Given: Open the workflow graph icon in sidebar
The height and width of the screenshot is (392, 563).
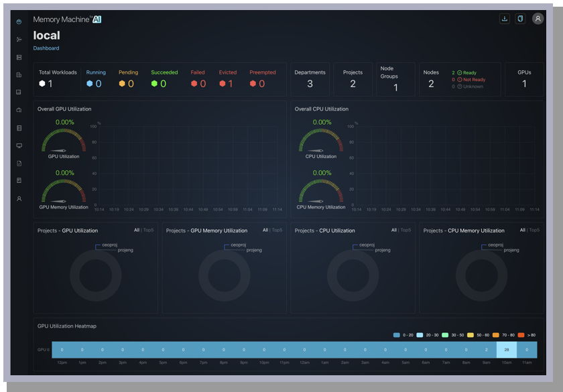Looking at the screenshot, I should (x=19, y=40).
